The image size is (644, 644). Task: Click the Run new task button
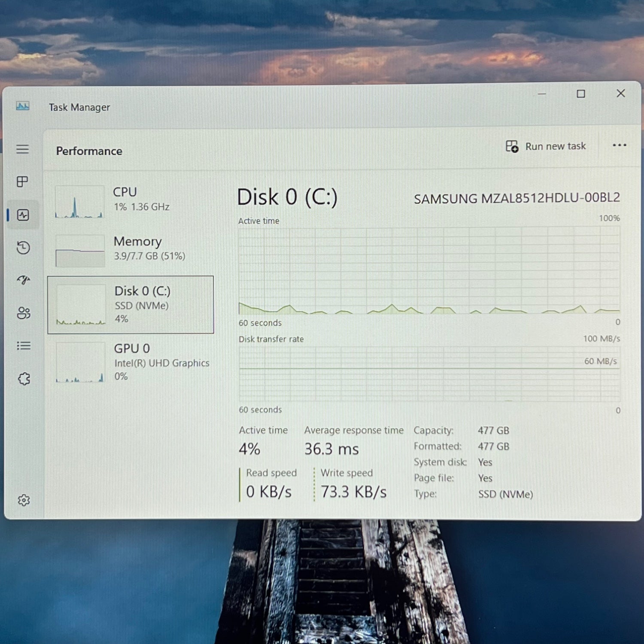pos(546,146)
